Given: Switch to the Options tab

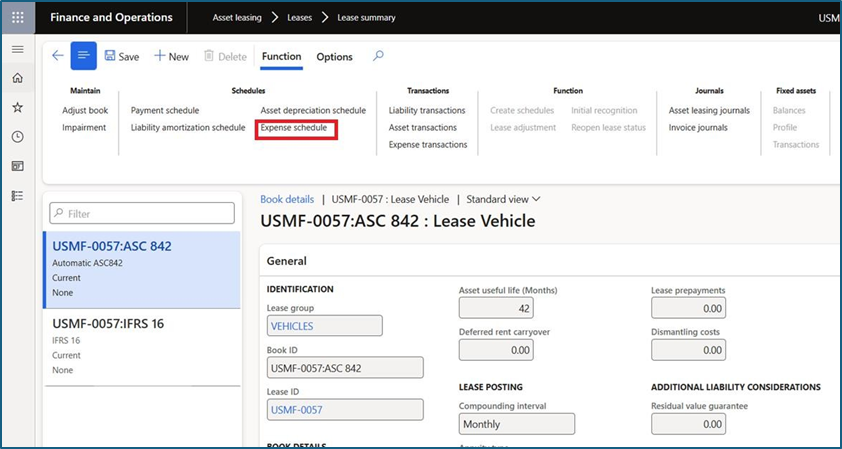Looking at the screenshot, I should coord(334,57).
